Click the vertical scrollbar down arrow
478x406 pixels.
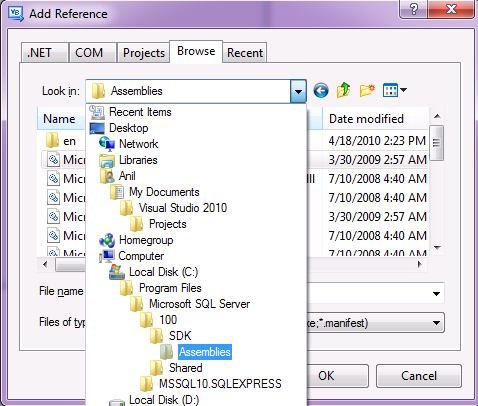pyautogui.click(x=437, y=248)
